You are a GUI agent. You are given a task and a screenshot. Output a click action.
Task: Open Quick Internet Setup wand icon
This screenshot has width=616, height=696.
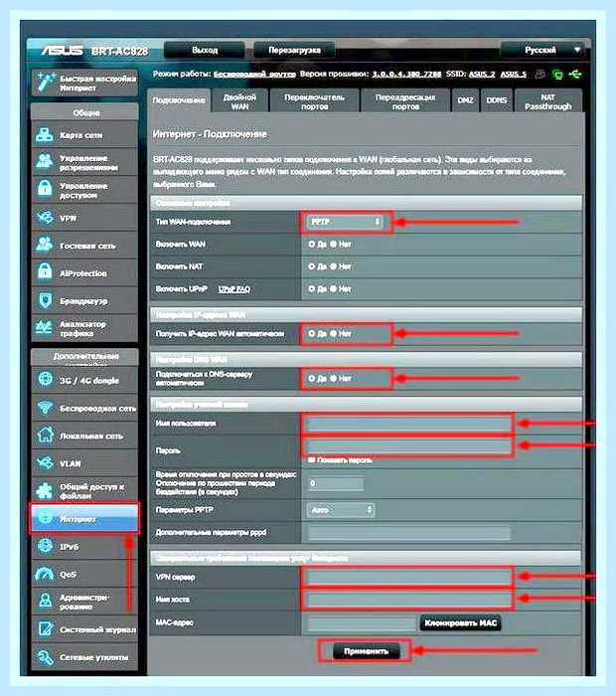tap(46, 82)
